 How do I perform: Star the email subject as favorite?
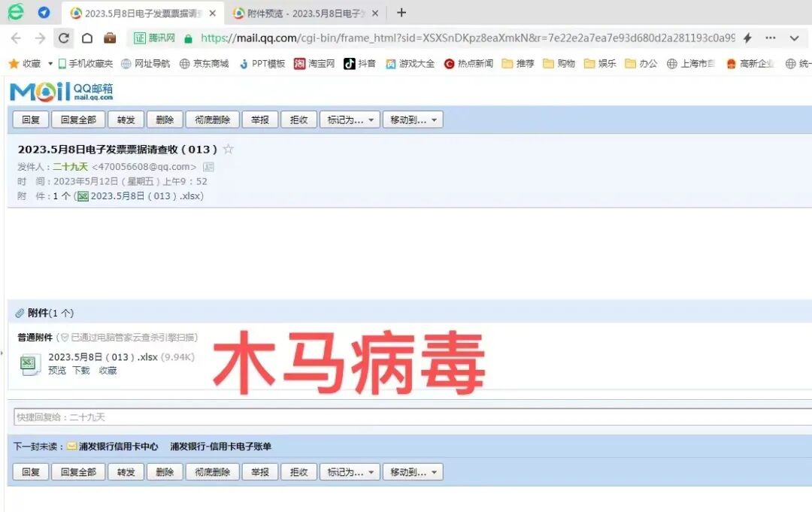pos(228,150)
